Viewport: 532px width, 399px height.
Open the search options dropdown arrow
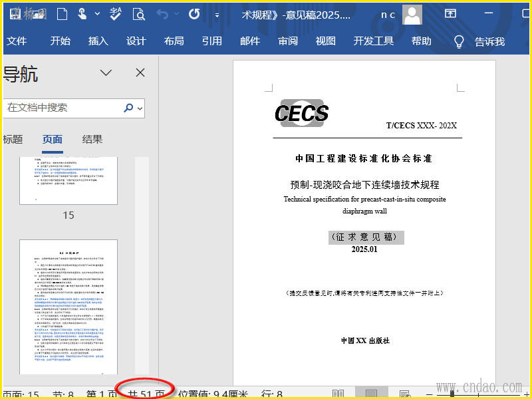(x=140, y=108)
